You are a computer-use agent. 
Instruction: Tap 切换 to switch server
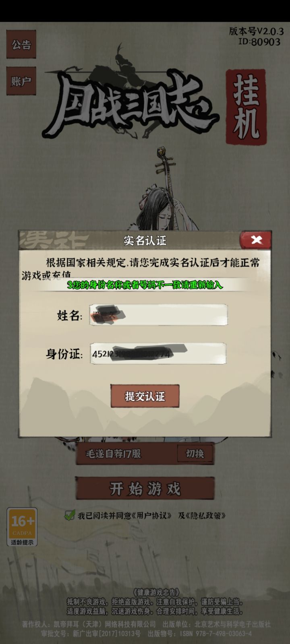point(195,454)
